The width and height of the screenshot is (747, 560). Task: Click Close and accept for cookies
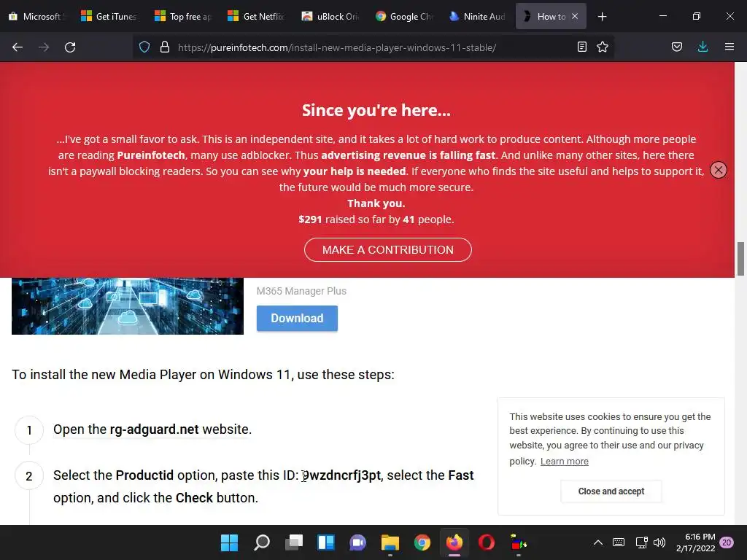[611, 491]
